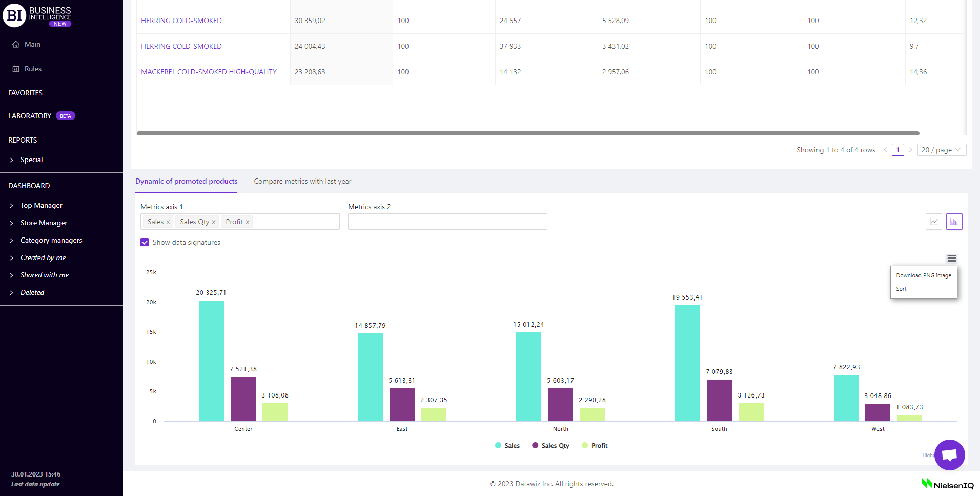Switch to Compare metrics with last year tab
Image resolution: width=980 pixels, height=496 pixels.
302,182
